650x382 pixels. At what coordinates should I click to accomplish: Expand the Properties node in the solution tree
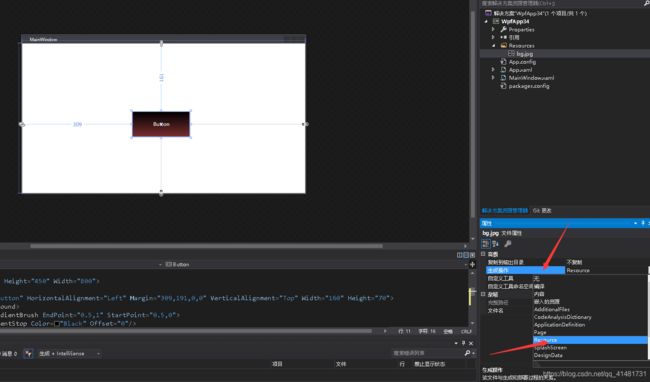pyautogui.click(x=493, y=29)
